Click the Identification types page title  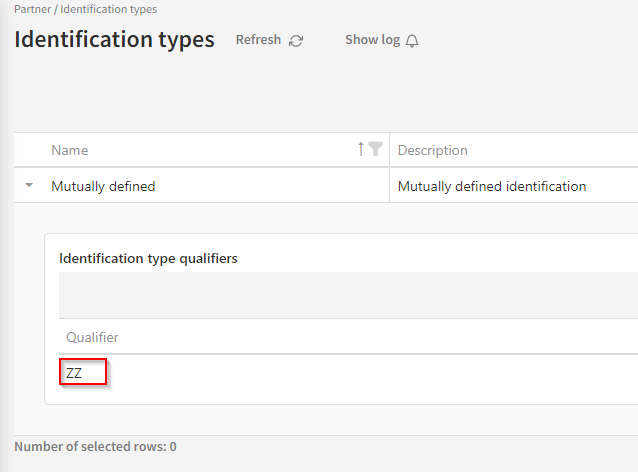tap(114, 40)
